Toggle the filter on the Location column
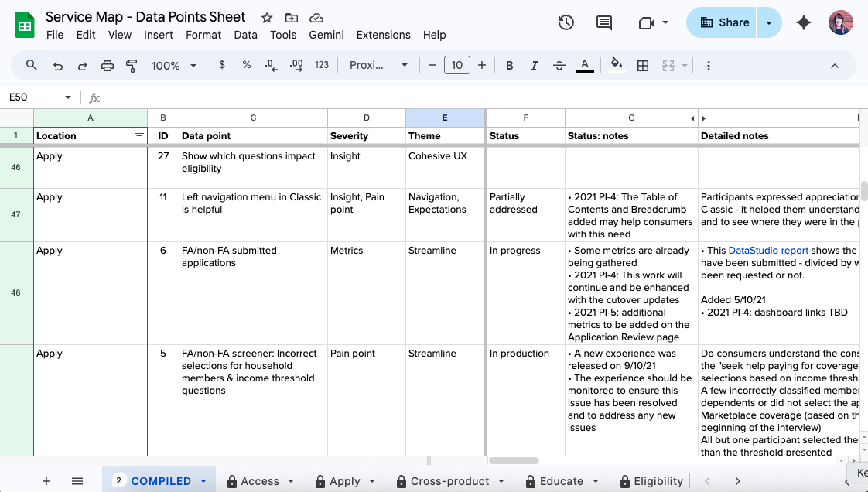 point(139,135)
